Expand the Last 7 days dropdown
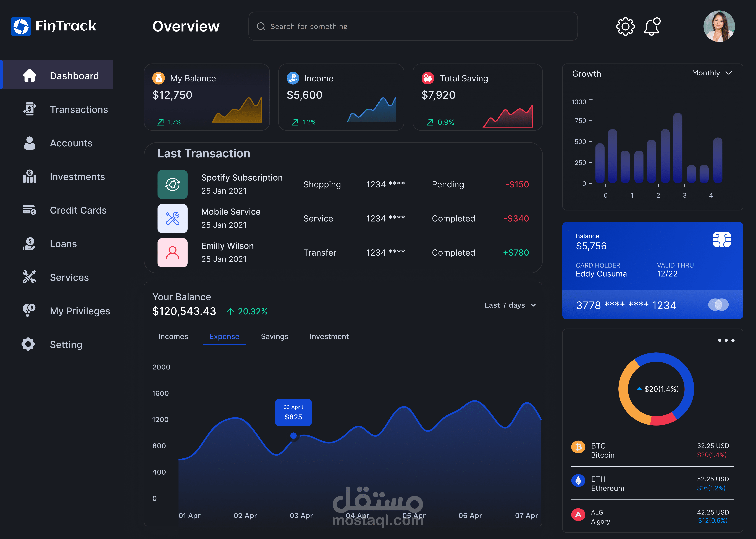This screenshot has width=756, height=539. pyautogui.click(x=510, y=305)
